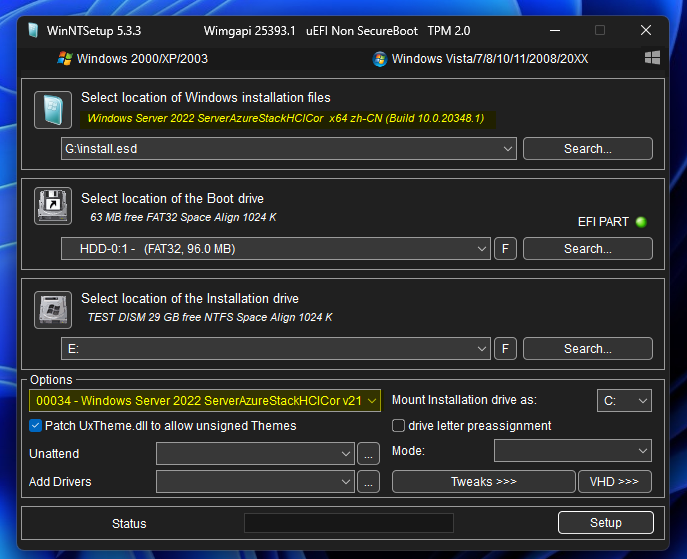
Task: Browse for Unattend file with ... button
Action: coord(368,453)
